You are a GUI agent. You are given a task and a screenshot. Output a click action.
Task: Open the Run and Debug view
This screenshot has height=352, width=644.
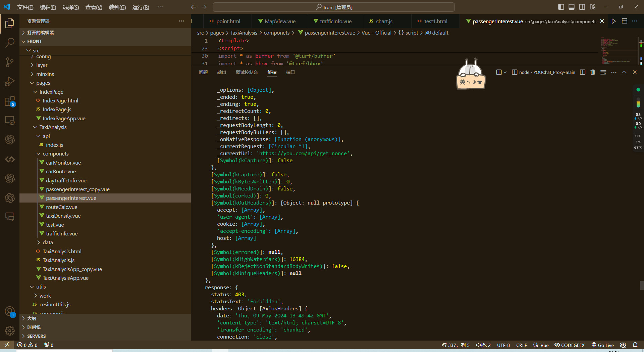pyautogui.click(x=10, y=82)
